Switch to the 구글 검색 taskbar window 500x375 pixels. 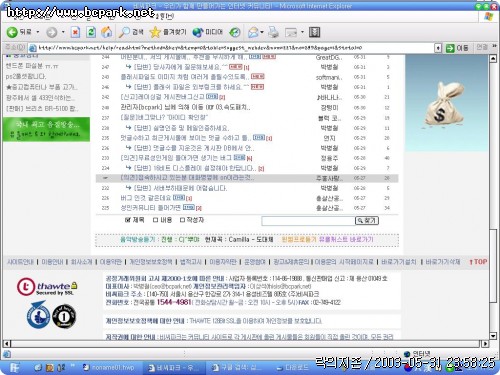tap(238, 368)
